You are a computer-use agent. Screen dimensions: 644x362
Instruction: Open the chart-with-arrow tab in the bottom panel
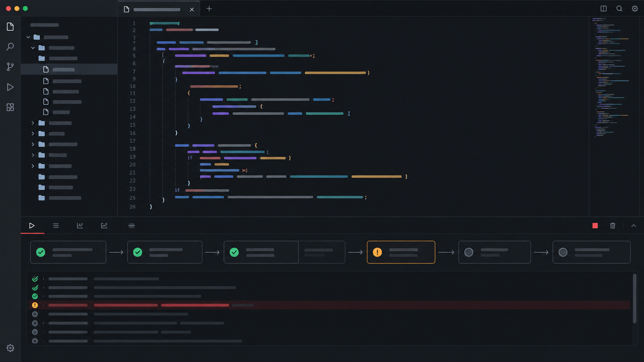tap(104, 225)
